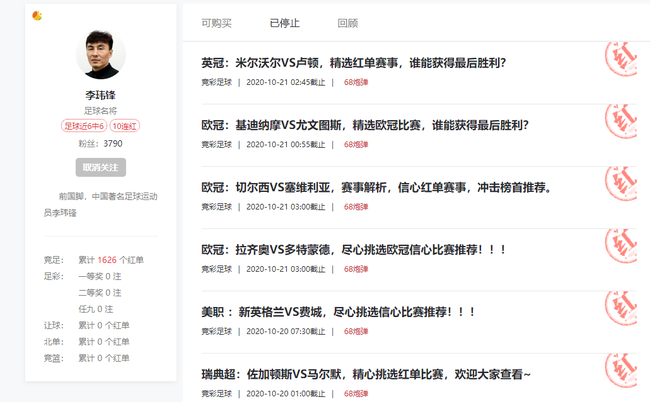Image resolution: width=650 pixels, height=402 pixels.
Task: Click the price tag on the 新英格兰VS费城 row
Action: (356, 332)
